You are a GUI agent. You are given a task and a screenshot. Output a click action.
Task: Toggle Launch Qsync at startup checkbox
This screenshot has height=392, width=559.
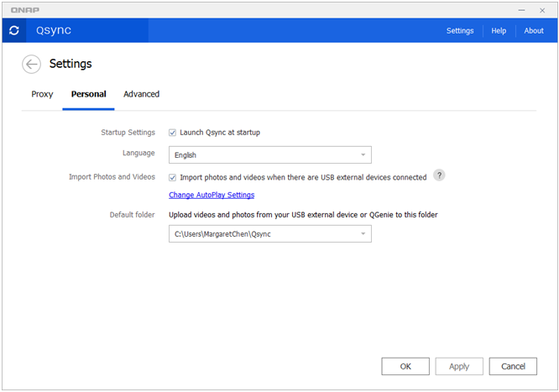(173, 133)
